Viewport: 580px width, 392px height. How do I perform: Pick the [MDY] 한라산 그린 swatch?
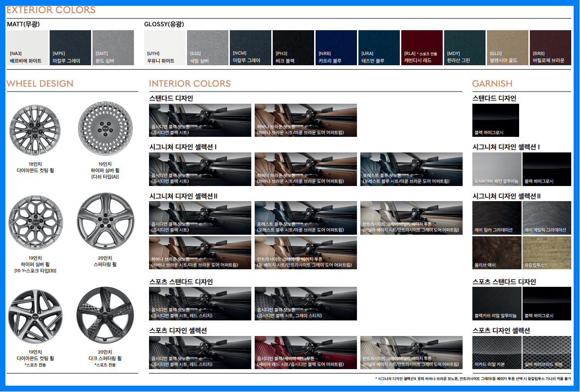pyautogui.click(x=465, y=48)
